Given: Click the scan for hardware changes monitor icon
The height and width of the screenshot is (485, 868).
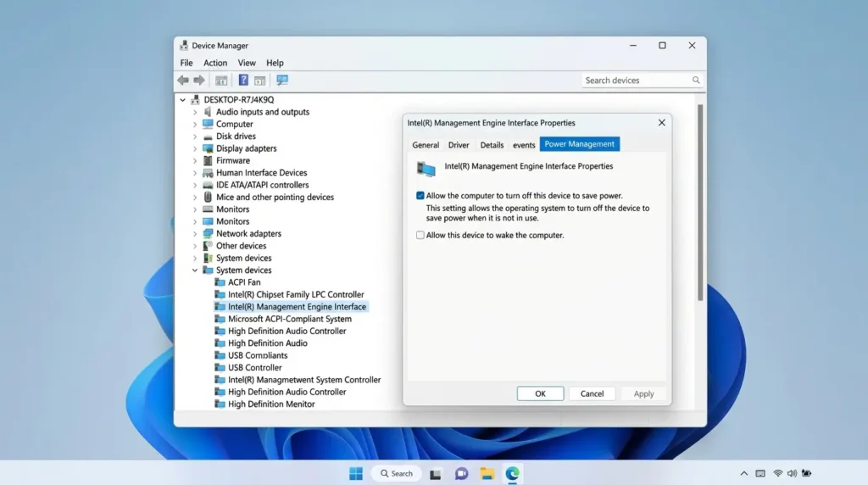Looking at the screenshot, I should click(282, 81).
